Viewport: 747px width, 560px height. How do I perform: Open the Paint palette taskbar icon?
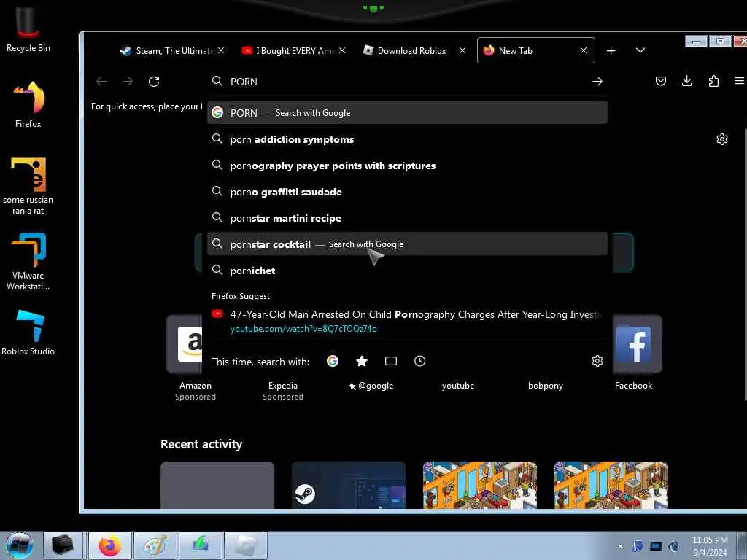[155, 545]
